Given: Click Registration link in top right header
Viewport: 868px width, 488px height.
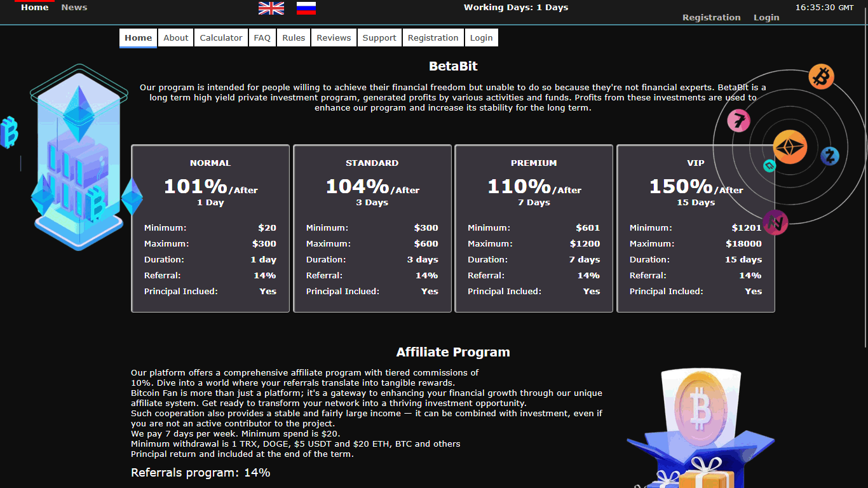Looking at the screenshot, I should [711, 18].
